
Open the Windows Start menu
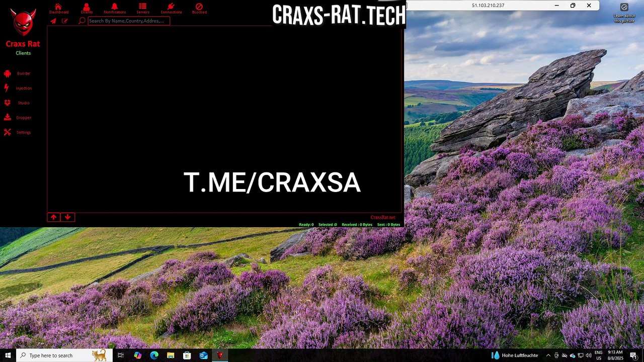pyautogui.click(x=8, y=355)
